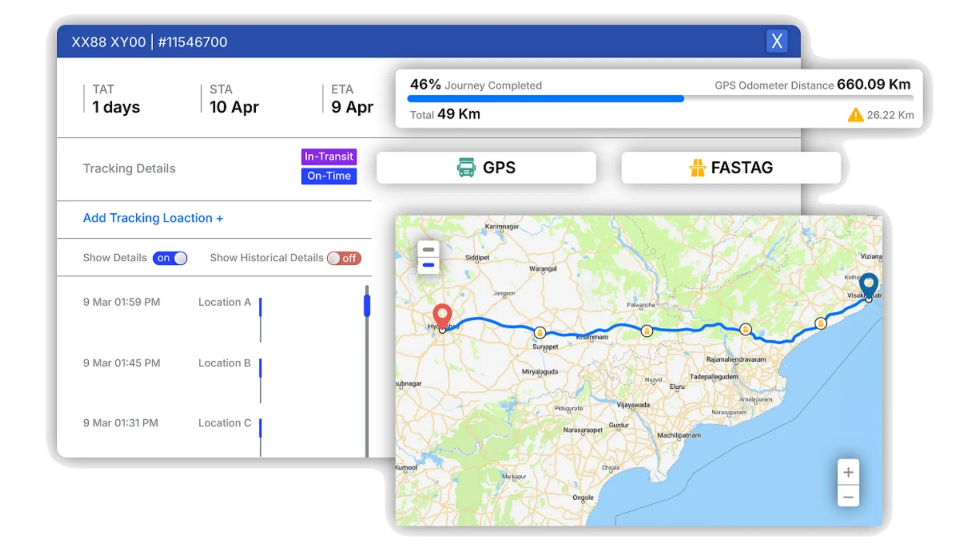Zoom in on the map
This screenshot has width=980, height=551.
click(848, 472)
